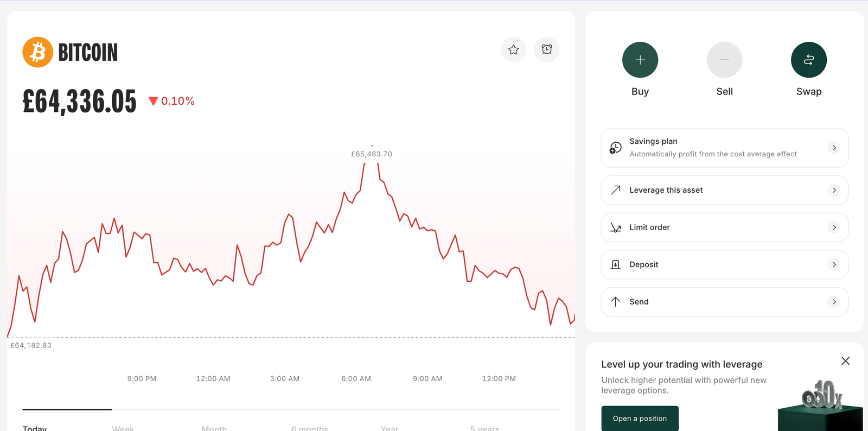Click Unlock higher potential promo description
Screen dimensions: 868x431
(684, 385)
